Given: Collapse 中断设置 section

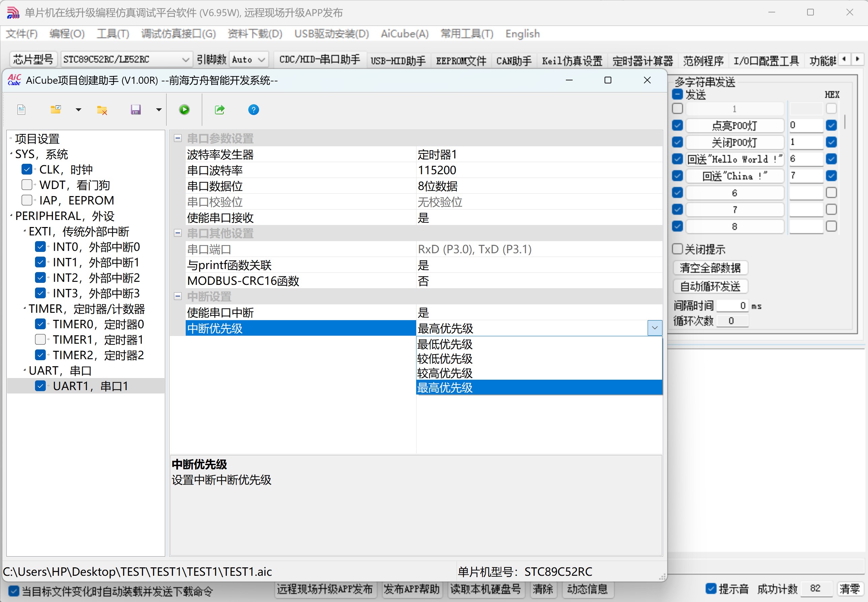Looking at the screenshot, I should pyautogui.click(x=178, y=297).
